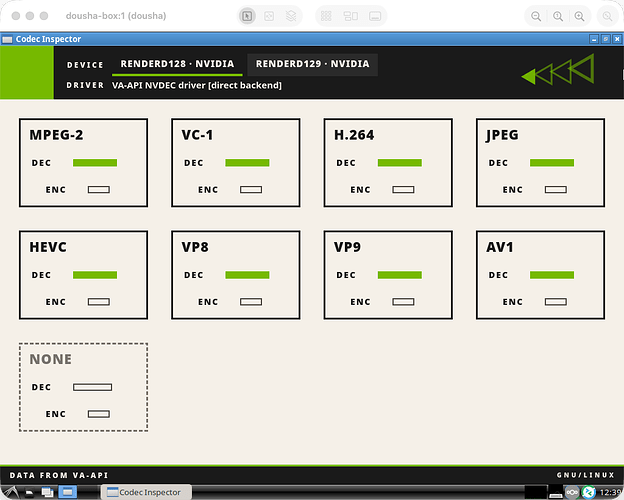
Task: Zoom out with the minus magnifier
Action: tap(536, 16)
